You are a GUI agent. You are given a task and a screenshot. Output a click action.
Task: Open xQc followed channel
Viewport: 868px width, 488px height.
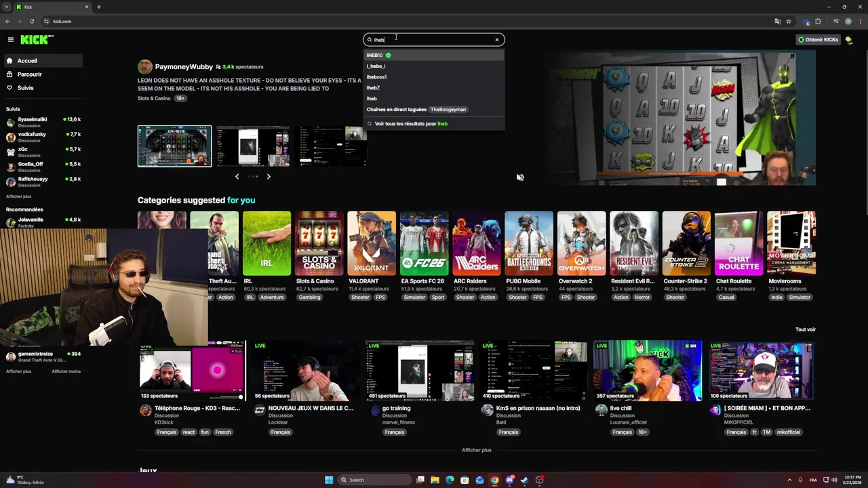coord(42,152)
